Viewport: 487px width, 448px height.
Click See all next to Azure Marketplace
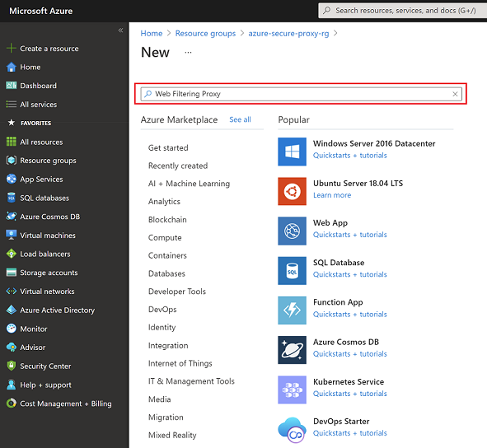(240, 119)
